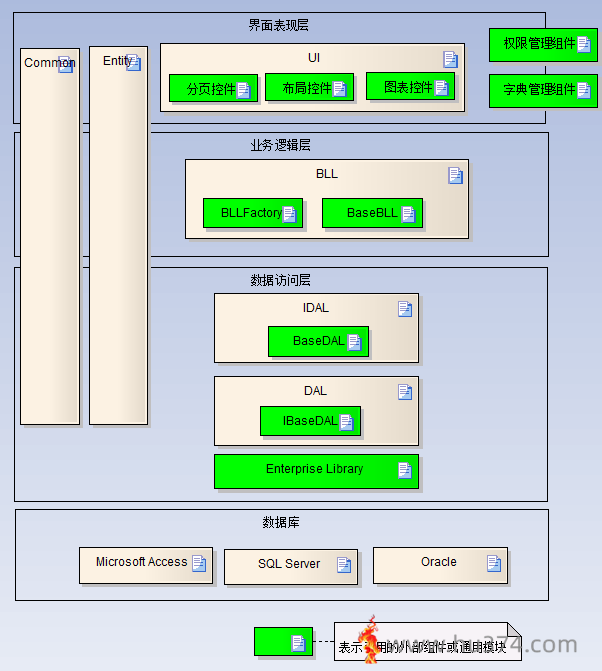Select the BLLFactory label

pos(251,213)
